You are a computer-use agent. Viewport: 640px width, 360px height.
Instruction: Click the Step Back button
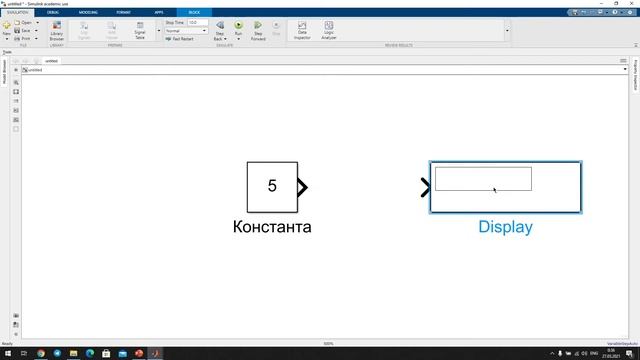220,27
